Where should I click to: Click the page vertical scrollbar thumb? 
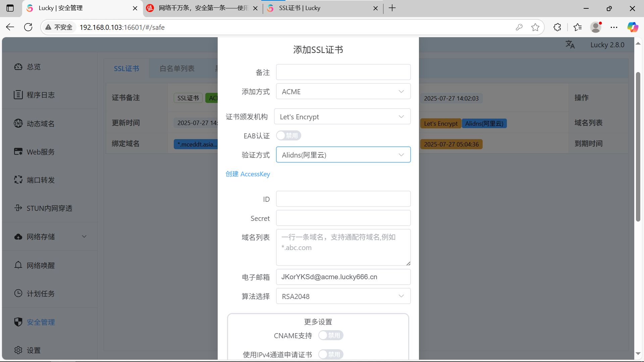coord(638,146)
